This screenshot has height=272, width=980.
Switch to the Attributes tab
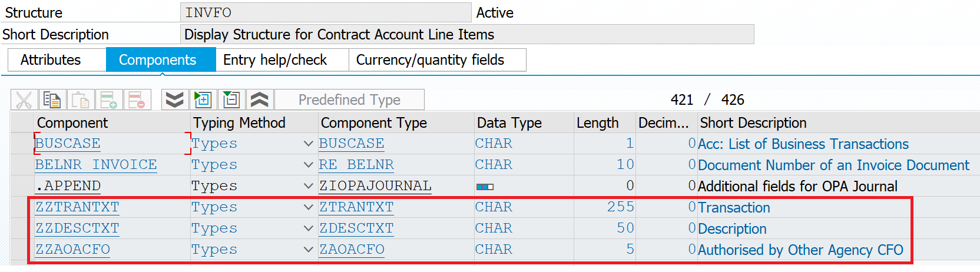51,60
